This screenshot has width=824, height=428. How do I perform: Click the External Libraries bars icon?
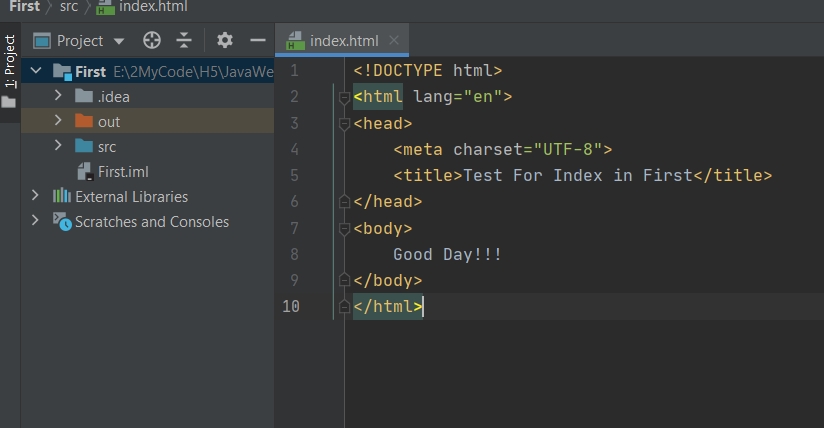tap(61, 196)
